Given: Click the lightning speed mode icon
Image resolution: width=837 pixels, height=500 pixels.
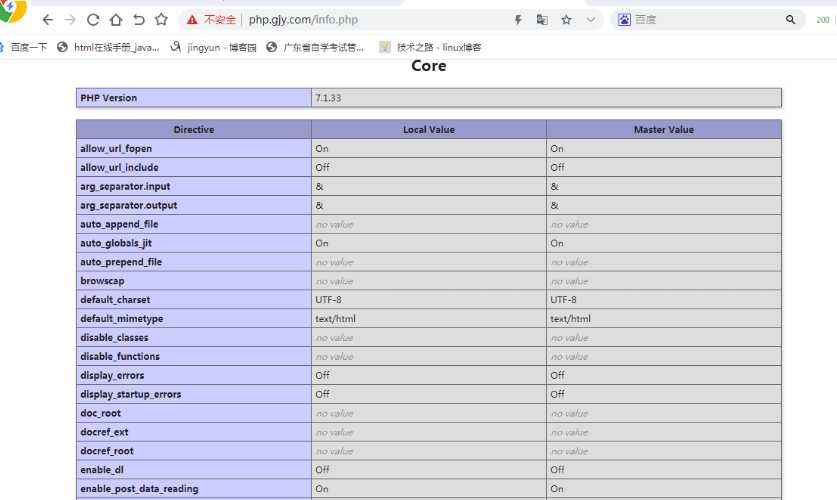Looking at the screenshot, I should (x=518, y=20).
